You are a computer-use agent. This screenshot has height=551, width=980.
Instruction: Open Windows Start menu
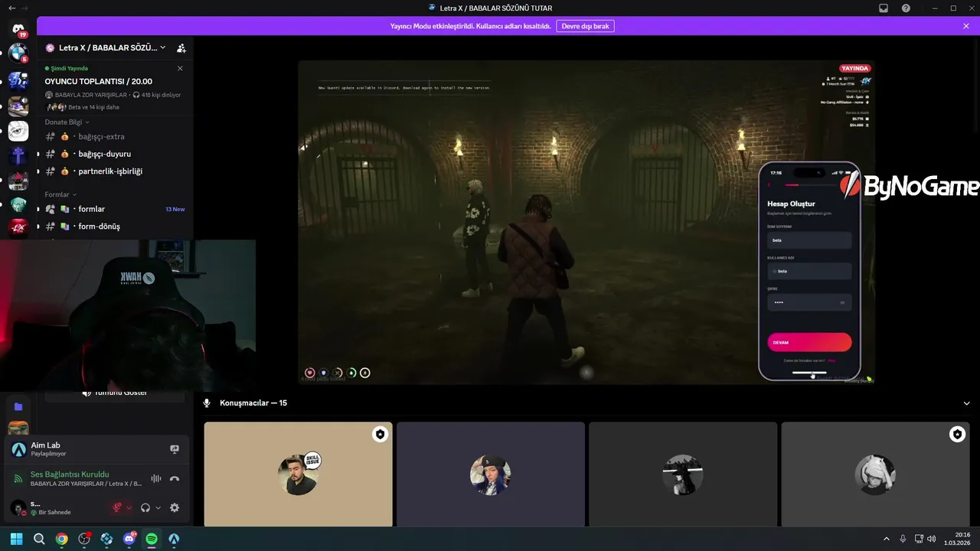[x=17, y=539]
